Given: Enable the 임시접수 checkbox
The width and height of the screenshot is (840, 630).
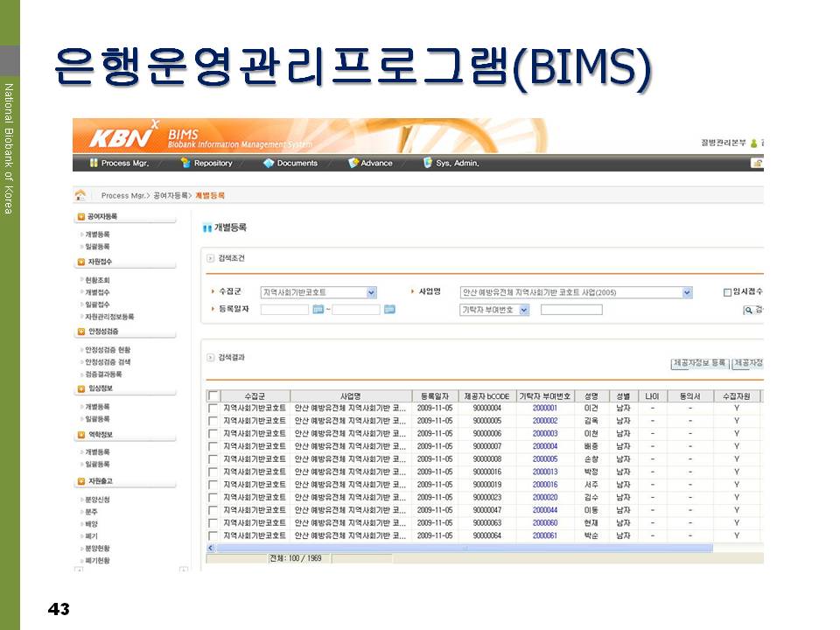Looking at the screenshot, I should click(727, 292).
